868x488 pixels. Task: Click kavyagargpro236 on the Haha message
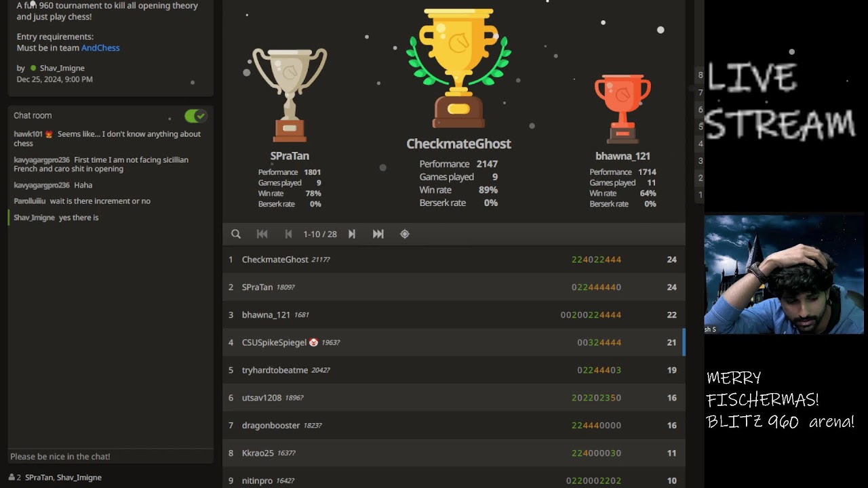tap(41, 185)
